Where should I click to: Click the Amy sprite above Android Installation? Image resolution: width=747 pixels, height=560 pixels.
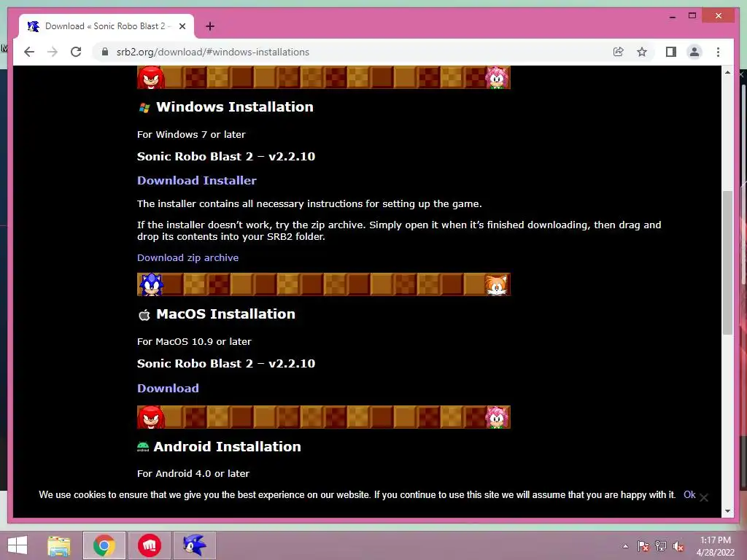tap(498, 417)
